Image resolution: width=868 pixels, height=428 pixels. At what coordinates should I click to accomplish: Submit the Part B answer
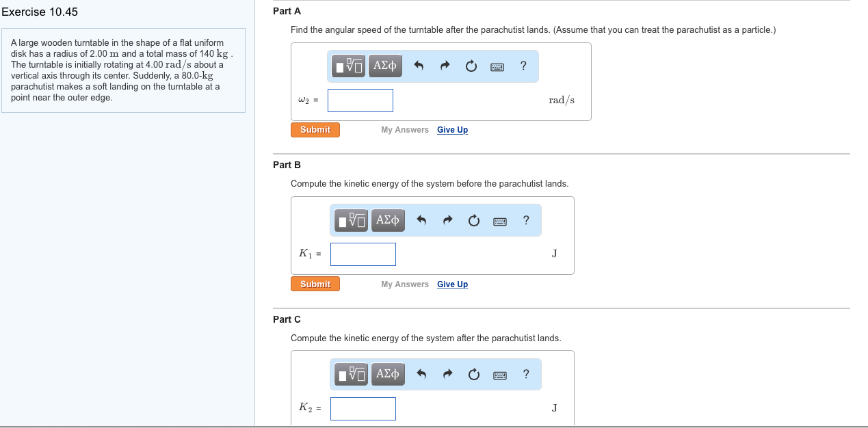coord(315,284)
